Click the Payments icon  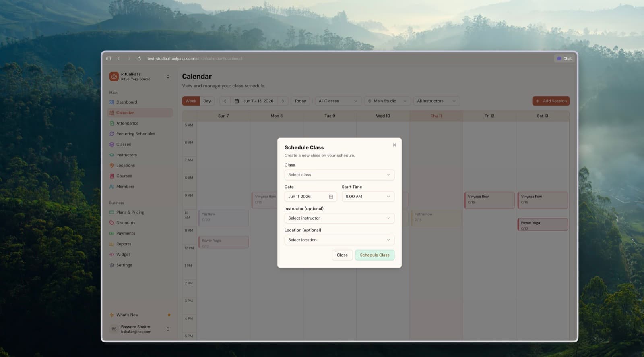[112, 233]
